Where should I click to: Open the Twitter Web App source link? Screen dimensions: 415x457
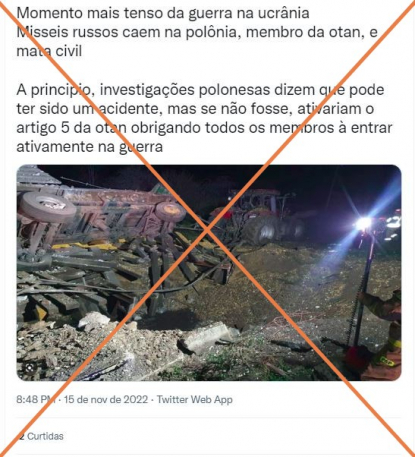pyautogui.click(x=195, y=399)
